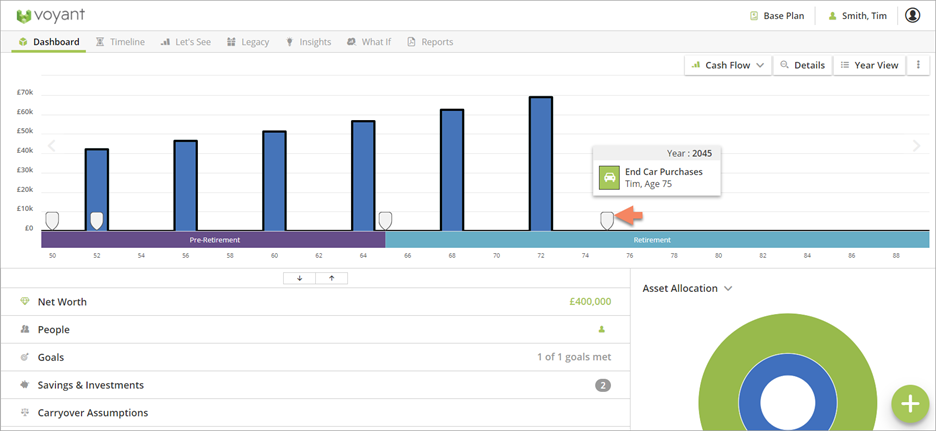Open the chart more options menu
Viewport: 936px width, 431px height.
(918, 65)
